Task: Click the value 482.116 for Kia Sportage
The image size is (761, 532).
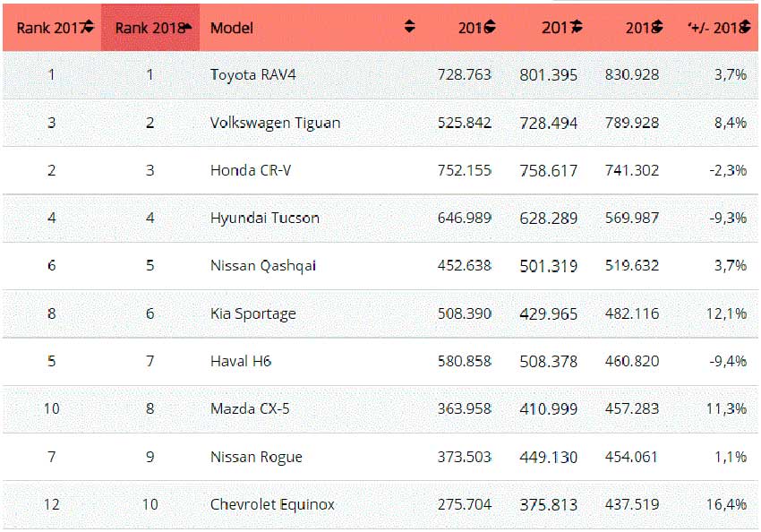Action: pyautogui.click(x=632, y=313)
